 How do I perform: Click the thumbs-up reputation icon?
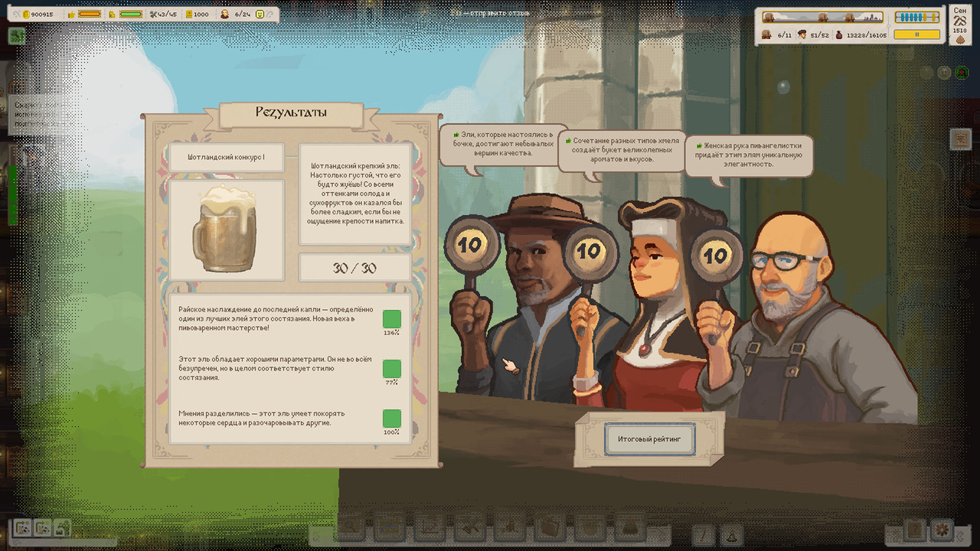pos(72,14)
